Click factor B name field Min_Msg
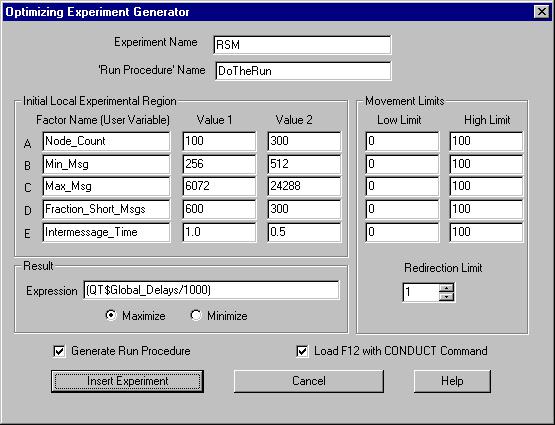Viewport: 555px width, 425px height. [x=106, y=164]
